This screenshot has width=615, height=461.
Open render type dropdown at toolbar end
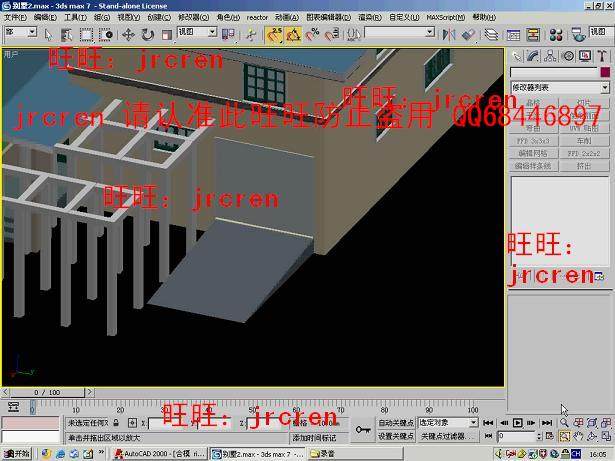point(602,32)
